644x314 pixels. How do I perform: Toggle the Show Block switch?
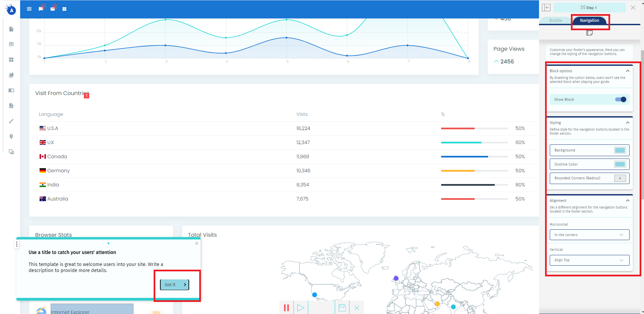[621, 99]
